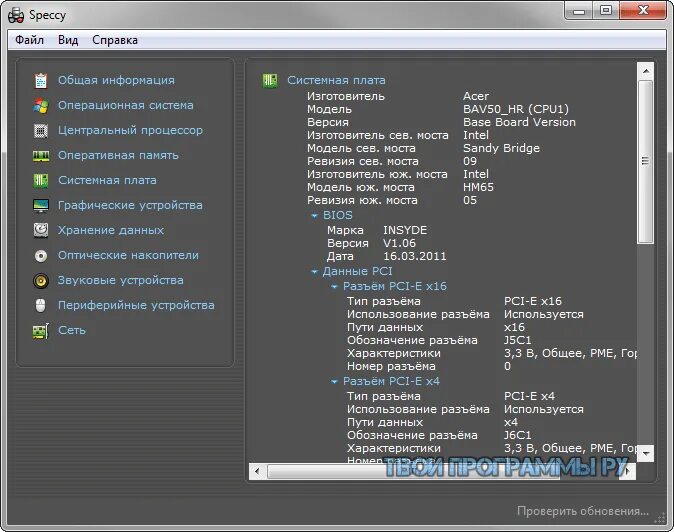Click the speaker Звуковые устройства icon
The width and height of the screenshot is (674, 532).
(41, 281)
